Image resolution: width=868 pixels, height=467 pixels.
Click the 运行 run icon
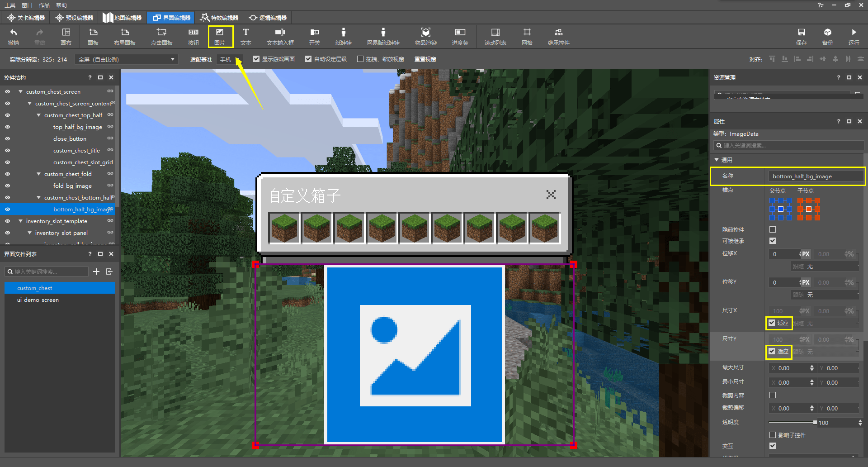click(854, 37)
